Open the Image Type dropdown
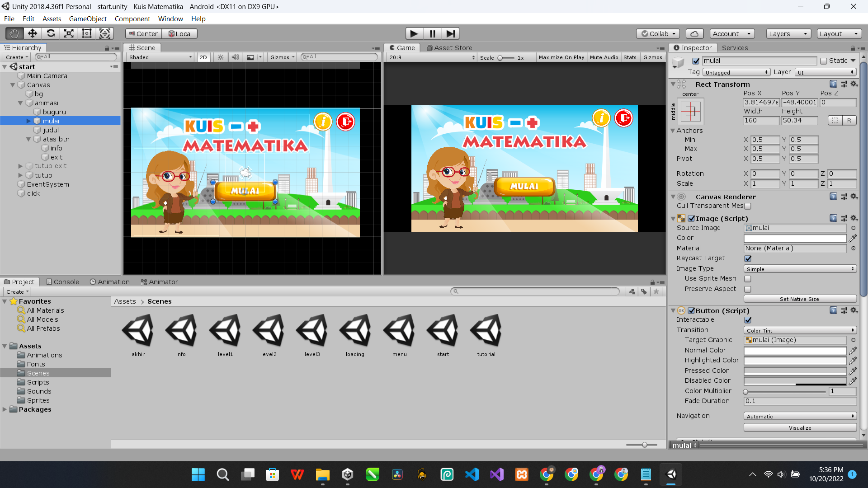868x488 pixels. click(x=800, y=269)
